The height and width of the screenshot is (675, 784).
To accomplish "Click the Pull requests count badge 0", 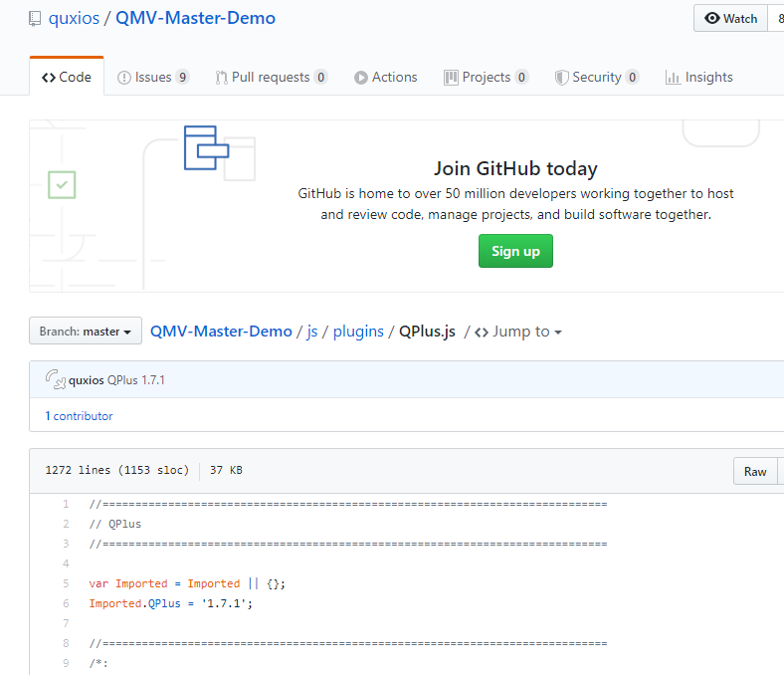I will tap(321, 77).
